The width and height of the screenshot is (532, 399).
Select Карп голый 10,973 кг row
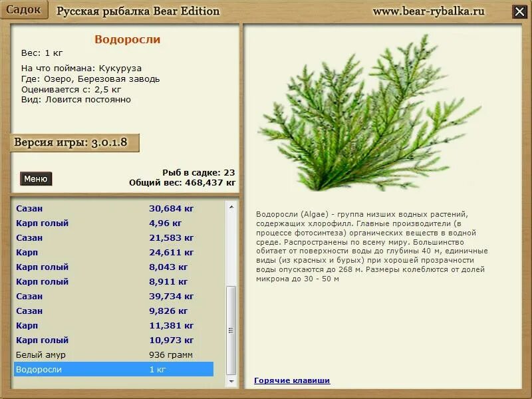coord(114,340)
